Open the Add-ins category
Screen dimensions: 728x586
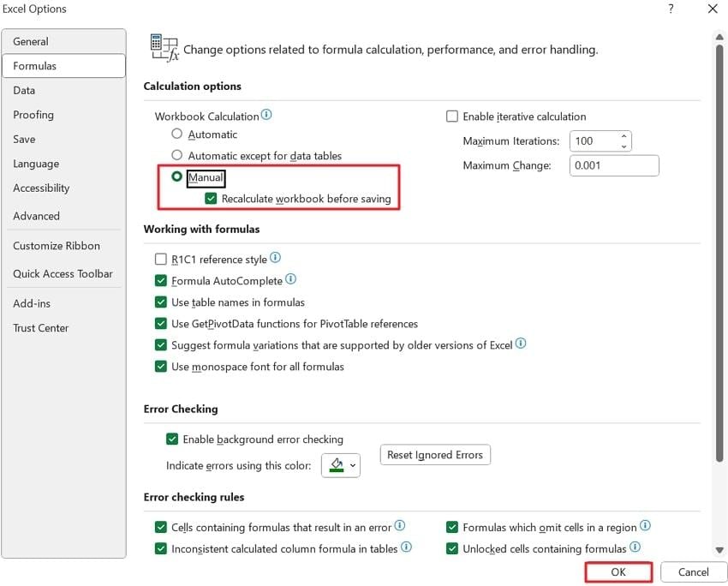click(x=63, y=303)
